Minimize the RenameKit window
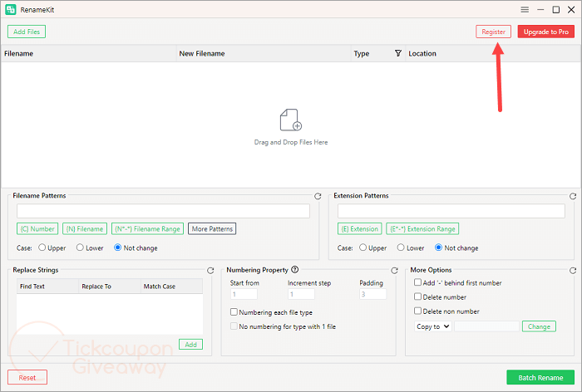 pyautogui.click(x=540, y=10)
